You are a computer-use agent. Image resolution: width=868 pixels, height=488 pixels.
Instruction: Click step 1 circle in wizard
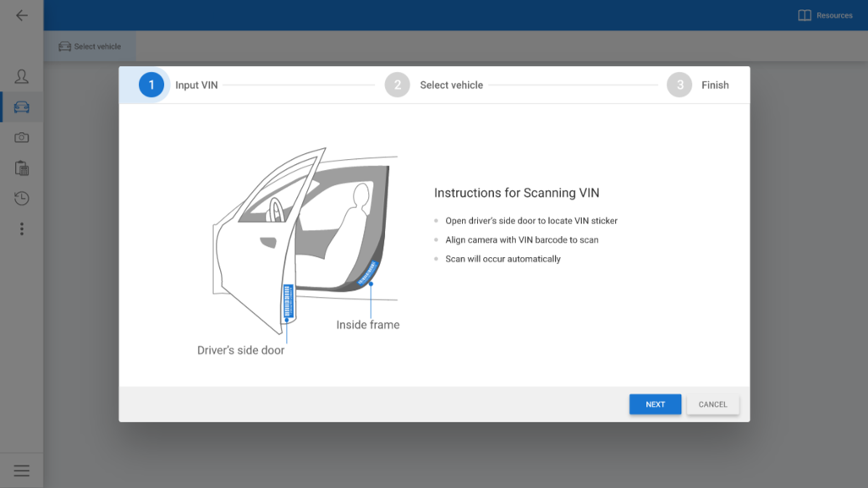151,85
